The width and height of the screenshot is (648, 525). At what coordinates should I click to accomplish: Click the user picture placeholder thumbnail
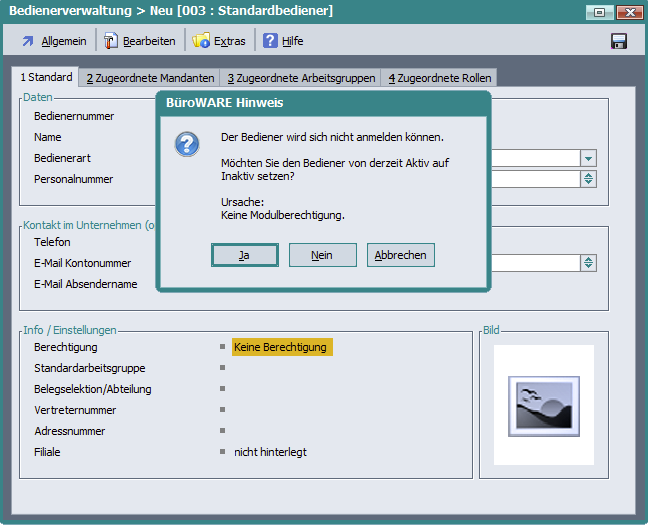[x=543, y=406]
